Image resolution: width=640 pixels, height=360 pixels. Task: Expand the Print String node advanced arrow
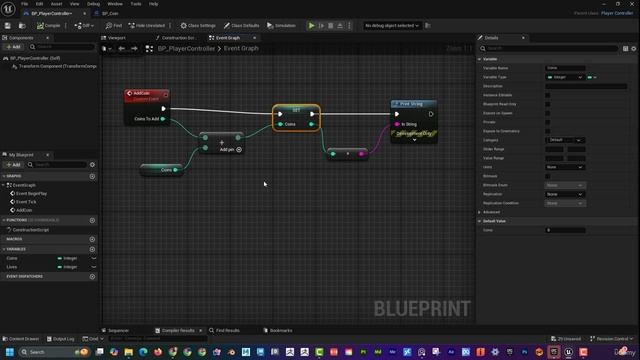click(x=414, y=140)
